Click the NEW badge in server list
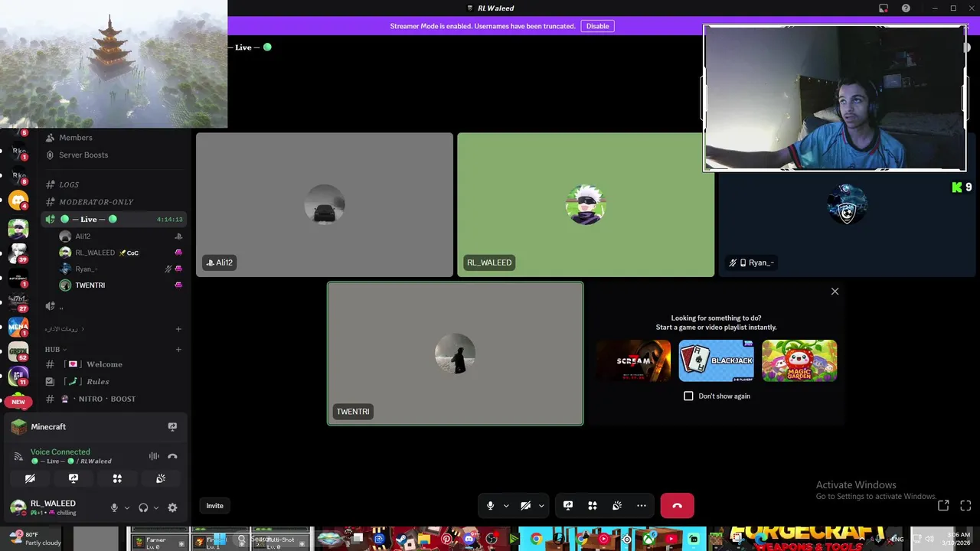The image size is (980, 551). (x=18, y=402)
